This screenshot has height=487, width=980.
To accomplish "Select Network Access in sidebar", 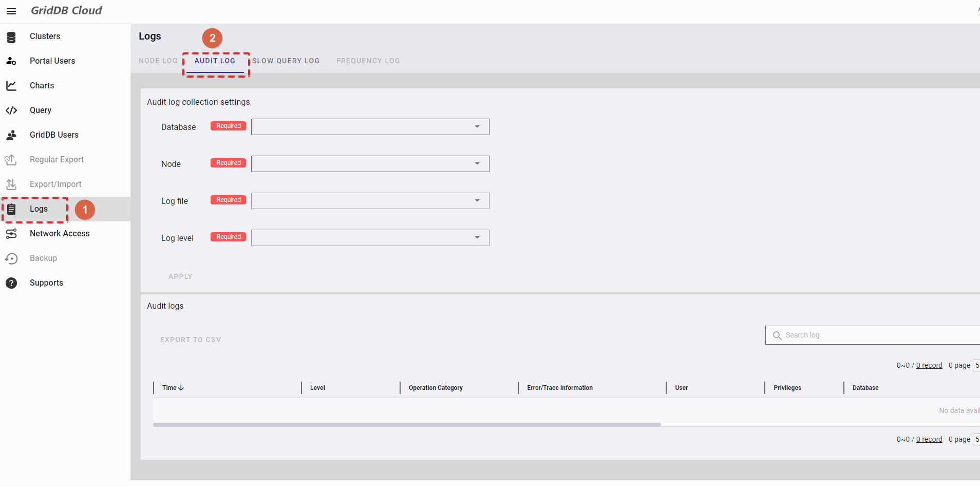I will point(60,234).
